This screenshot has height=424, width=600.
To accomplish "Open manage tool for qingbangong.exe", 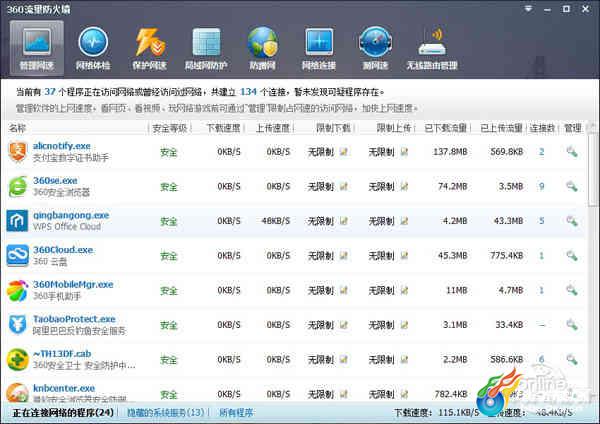I will (x=572, y=221).
